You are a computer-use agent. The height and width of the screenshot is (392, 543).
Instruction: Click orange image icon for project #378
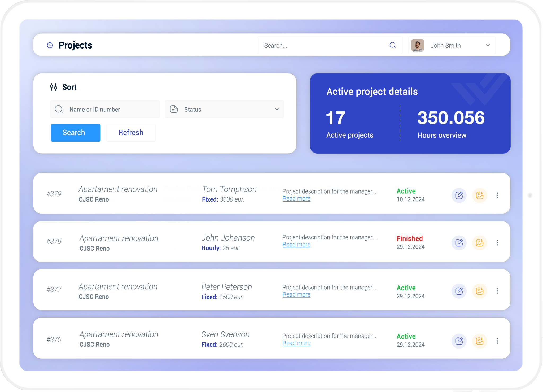pos(480,243)
